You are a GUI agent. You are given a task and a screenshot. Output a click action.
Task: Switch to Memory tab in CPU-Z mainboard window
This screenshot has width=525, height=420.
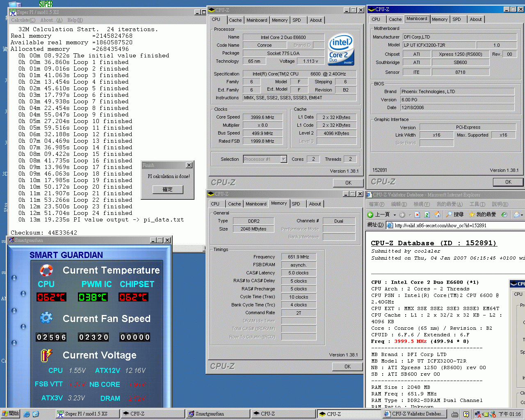tap(440, 19)
